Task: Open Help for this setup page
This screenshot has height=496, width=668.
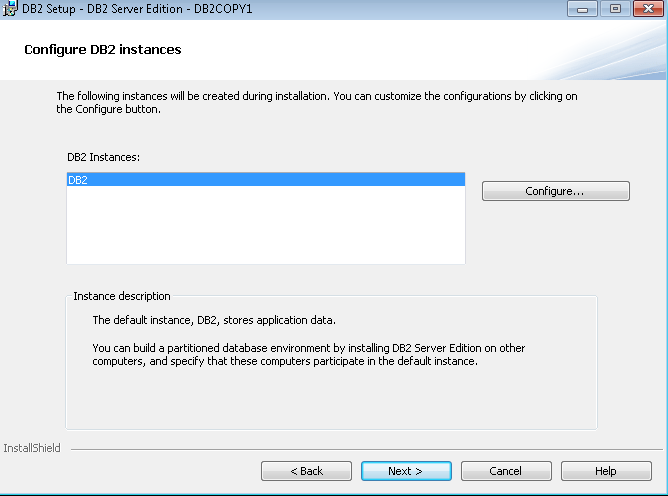Action: click(606, 471)
